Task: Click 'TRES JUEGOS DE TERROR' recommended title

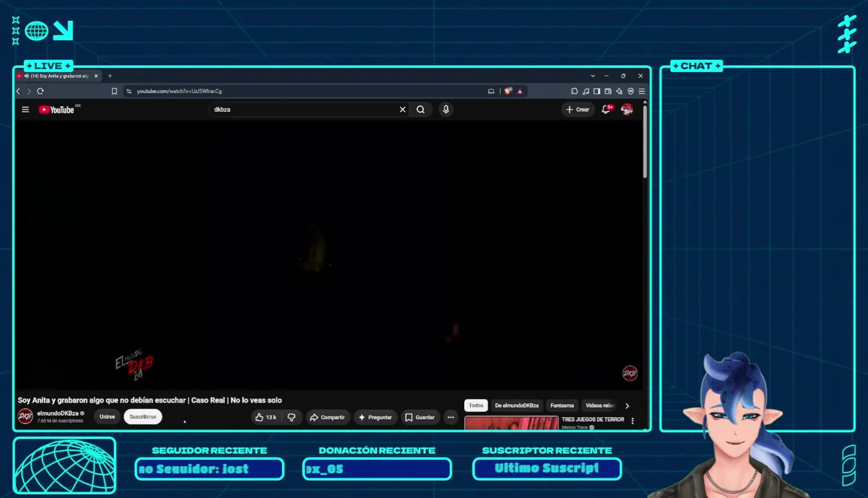Action: 593,420
